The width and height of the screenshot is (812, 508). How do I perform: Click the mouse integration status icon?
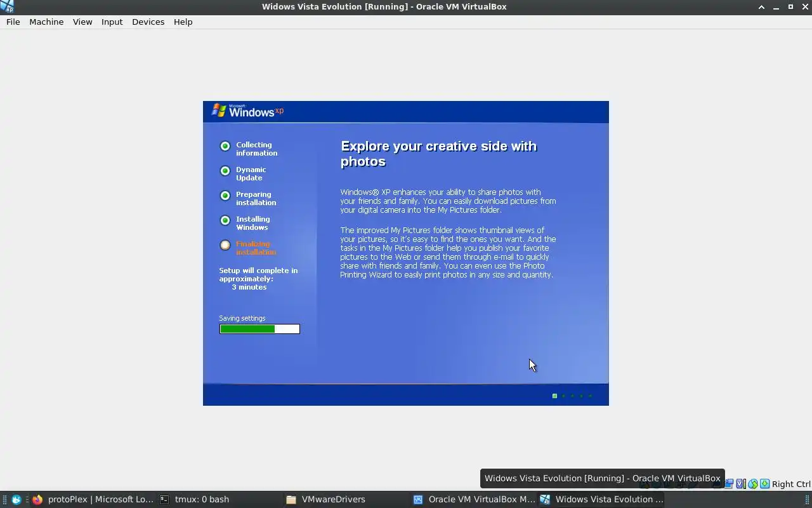tap(753, 484)
